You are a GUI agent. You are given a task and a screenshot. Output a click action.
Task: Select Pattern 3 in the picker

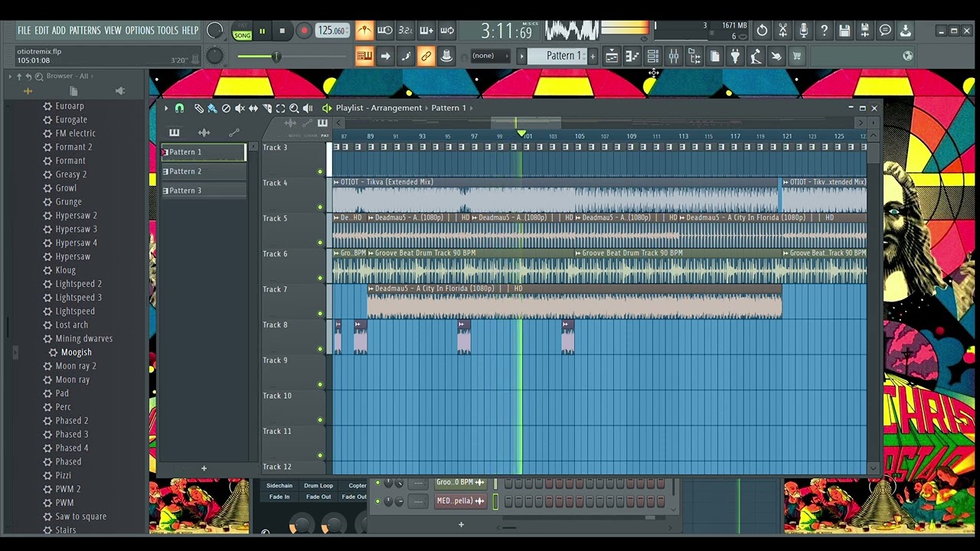click(x=204, y=191)
